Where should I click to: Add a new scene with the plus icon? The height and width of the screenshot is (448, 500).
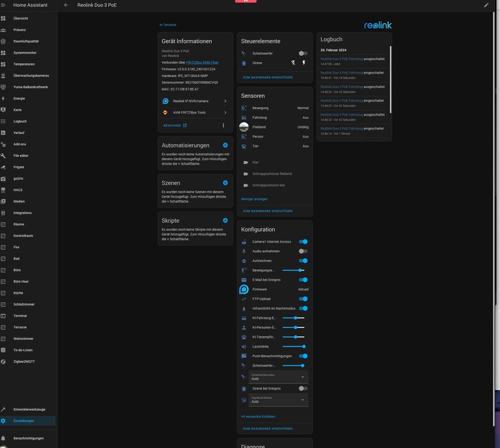(225, 182)
